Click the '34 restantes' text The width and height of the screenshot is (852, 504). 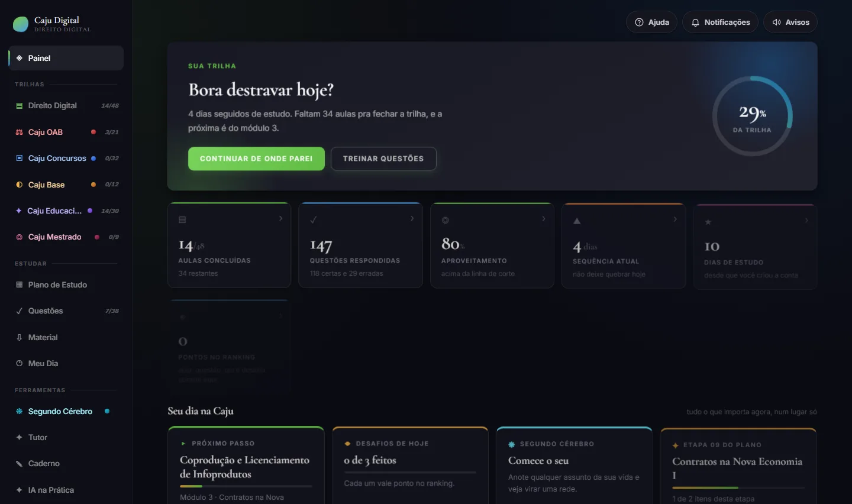point(198,273)
